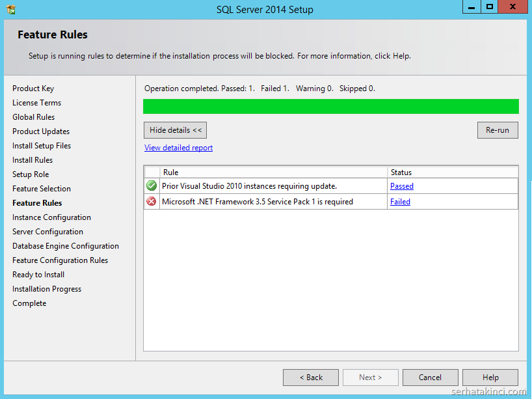
Task: Select the Server Configuration step
Action: [x=48, y=232]
